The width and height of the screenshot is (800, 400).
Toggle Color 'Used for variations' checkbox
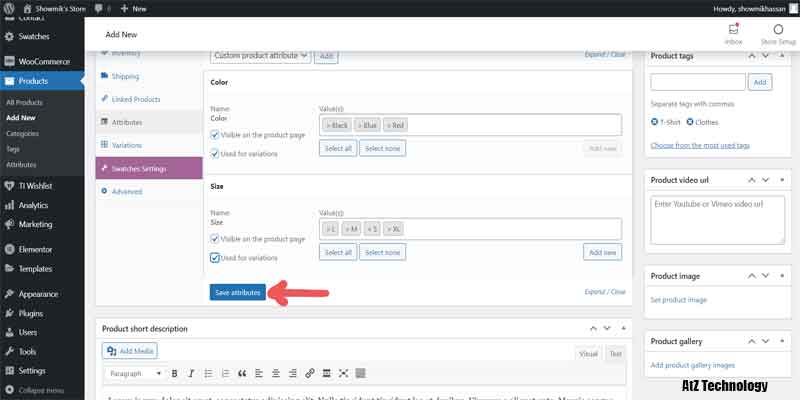(x=215, y=153)
